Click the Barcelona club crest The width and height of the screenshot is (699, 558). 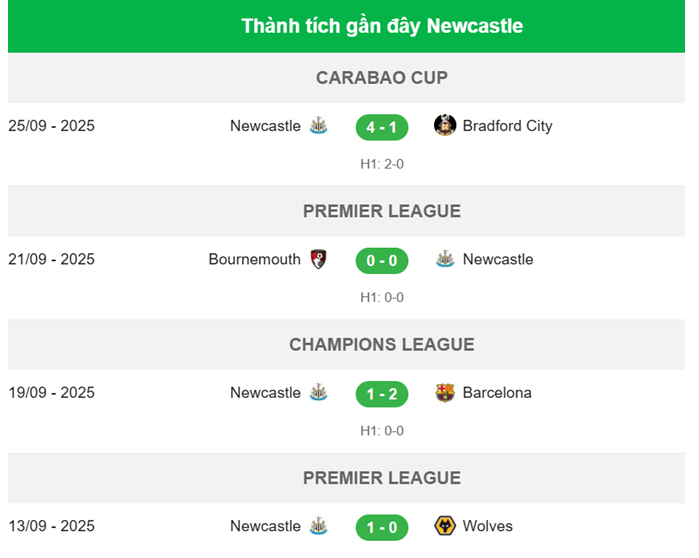click(x=445, y=393)
